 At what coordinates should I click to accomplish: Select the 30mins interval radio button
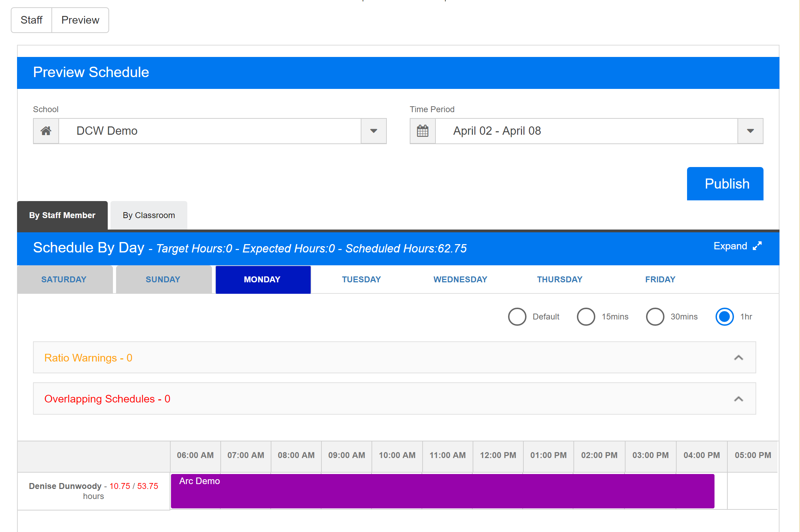655,316
